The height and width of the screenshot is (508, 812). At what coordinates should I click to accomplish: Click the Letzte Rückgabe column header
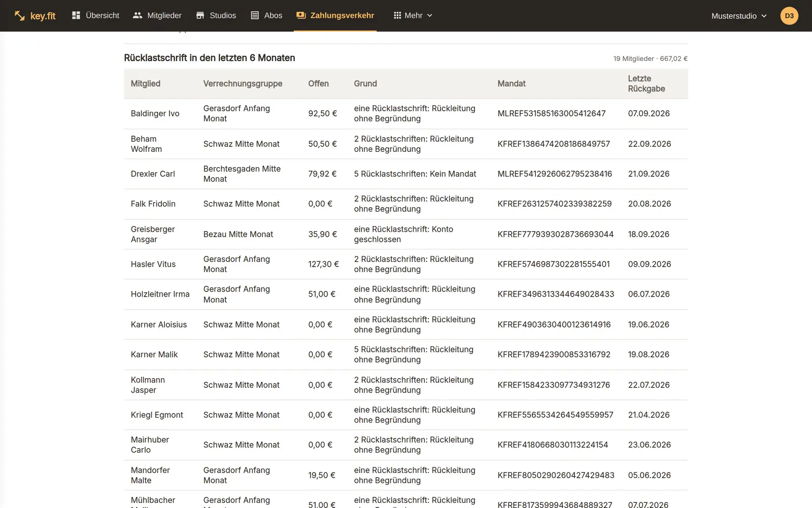tap(647, 83)
